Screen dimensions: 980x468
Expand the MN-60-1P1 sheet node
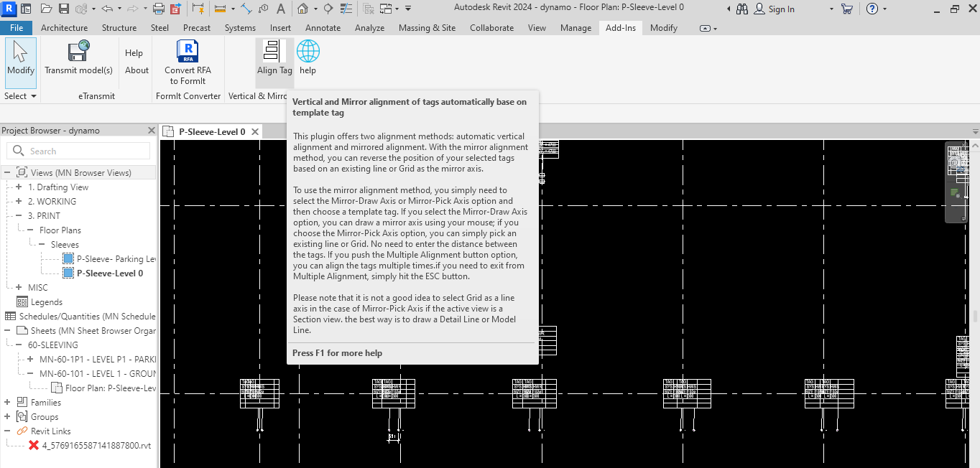coord(30,360)
